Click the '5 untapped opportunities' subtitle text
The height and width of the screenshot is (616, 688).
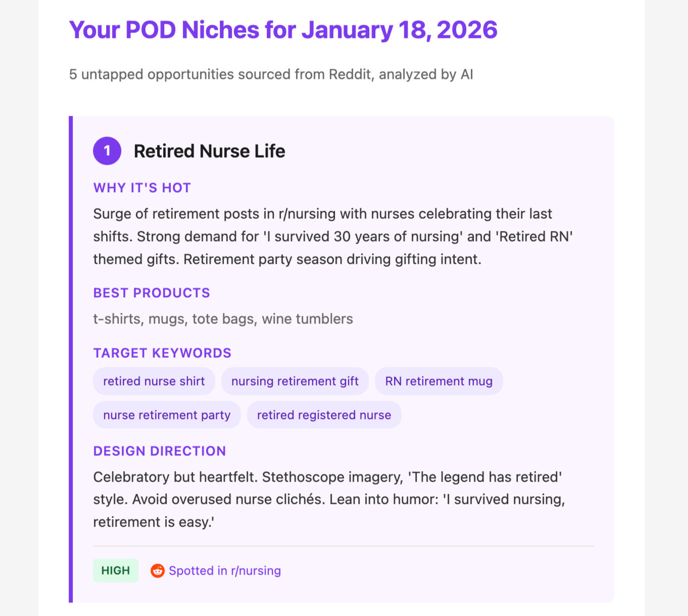click(271, 74)
